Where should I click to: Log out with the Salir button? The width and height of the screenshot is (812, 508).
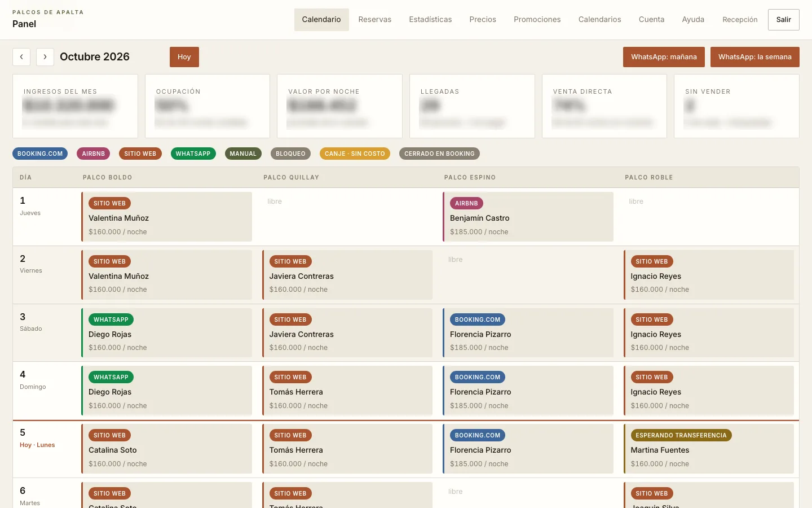pos(784,20)
